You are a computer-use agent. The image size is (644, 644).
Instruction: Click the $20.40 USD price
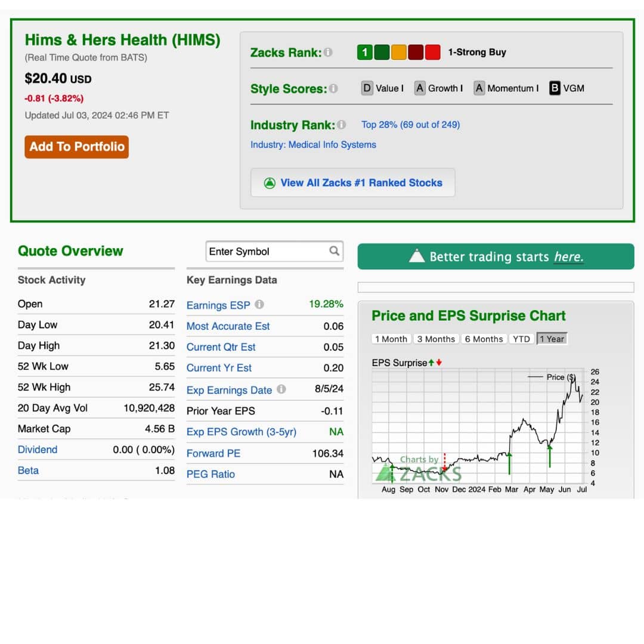point(58,79)
